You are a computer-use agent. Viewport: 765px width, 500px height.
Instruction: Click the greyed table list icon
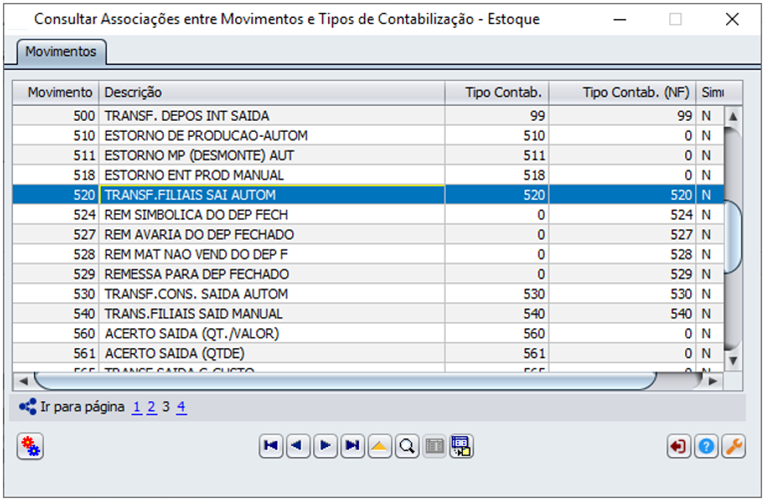[x=434, y=446]
